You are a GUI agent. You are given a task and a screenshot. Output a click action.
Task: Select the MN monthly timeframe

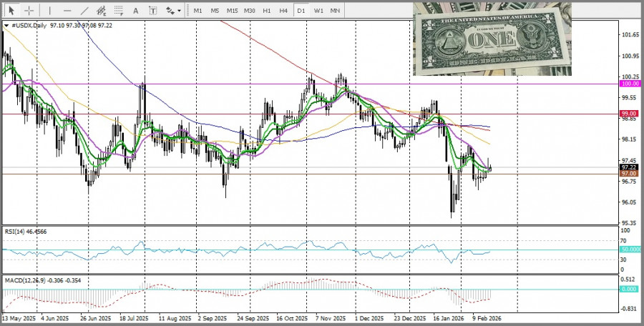pos(335,11)
